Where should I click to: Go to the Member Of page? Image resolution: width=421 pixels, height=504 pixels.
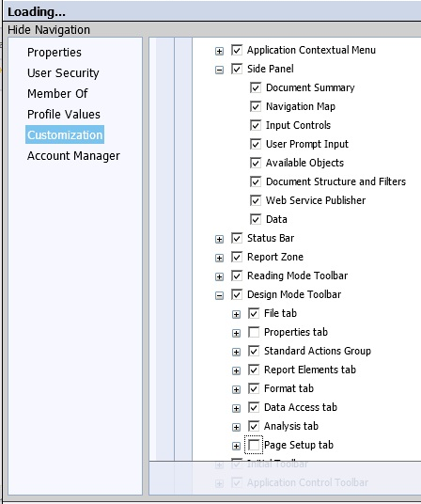[x=57, y=93]
